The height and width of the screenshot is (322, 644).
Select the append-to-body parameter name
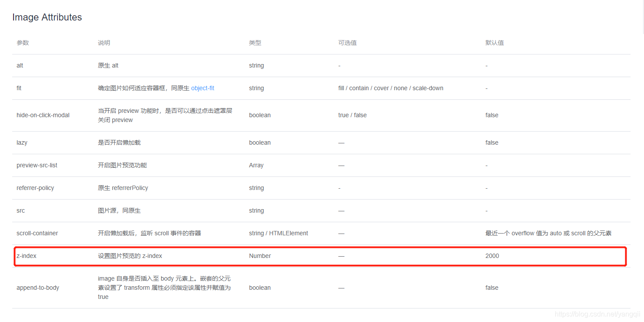coord(38,288)
